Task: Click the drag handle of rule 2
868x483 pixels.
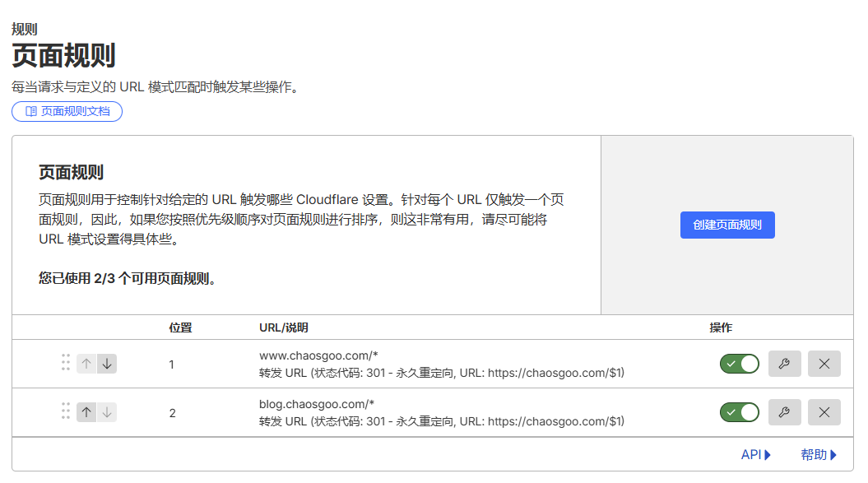Action: click(66, 412)
